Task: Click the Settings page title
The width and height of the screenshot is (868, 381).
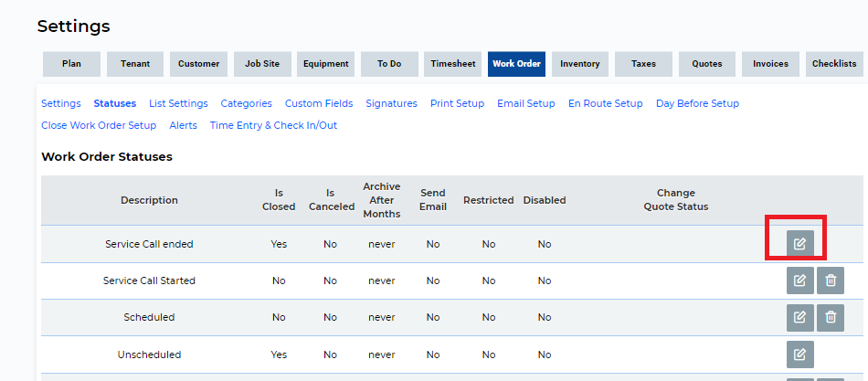Action: click(74, 26)
